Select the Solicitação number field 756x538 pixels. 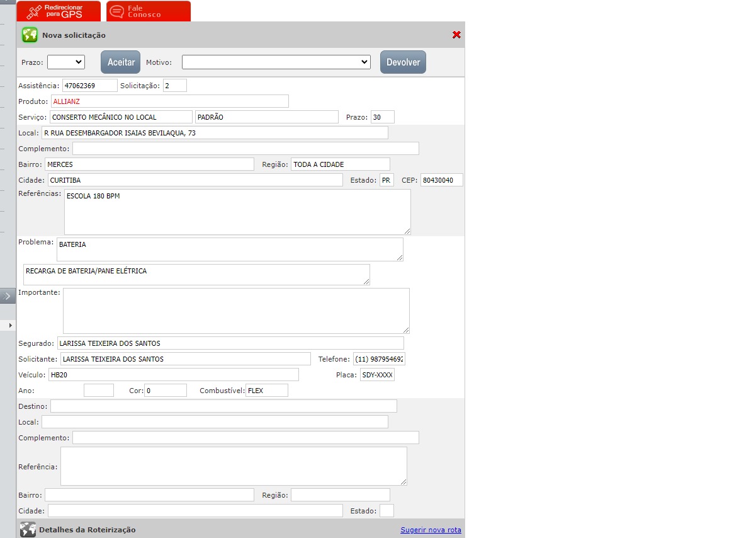(175, 85)
